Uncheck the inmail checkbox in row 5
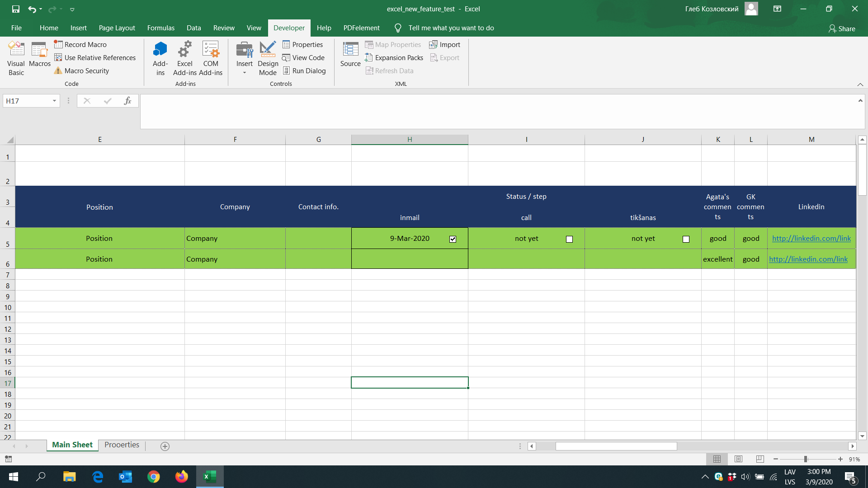Viewport: 868px width, 488px height. [453, 239]
